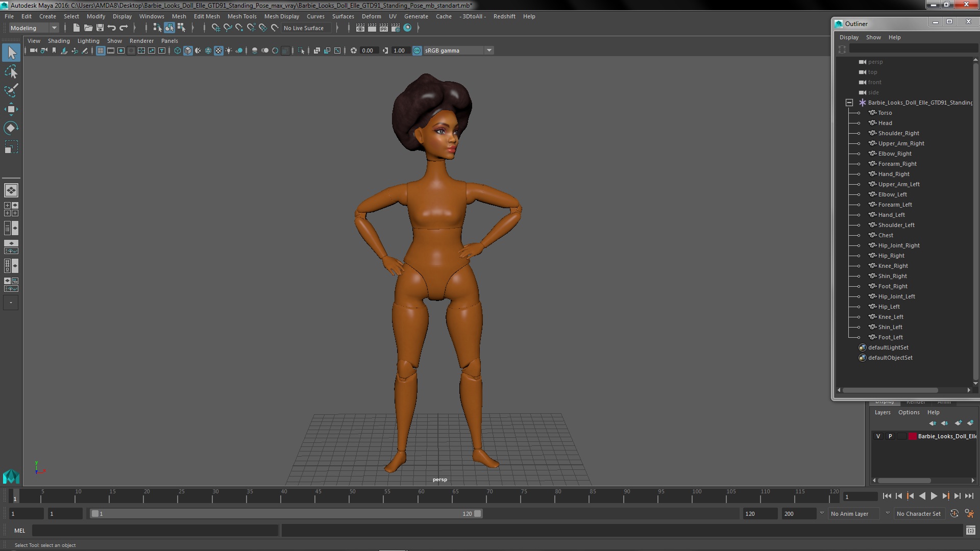Toggle the layer V visibility box
Screen dimensions: 980x551
pos(878,436)
